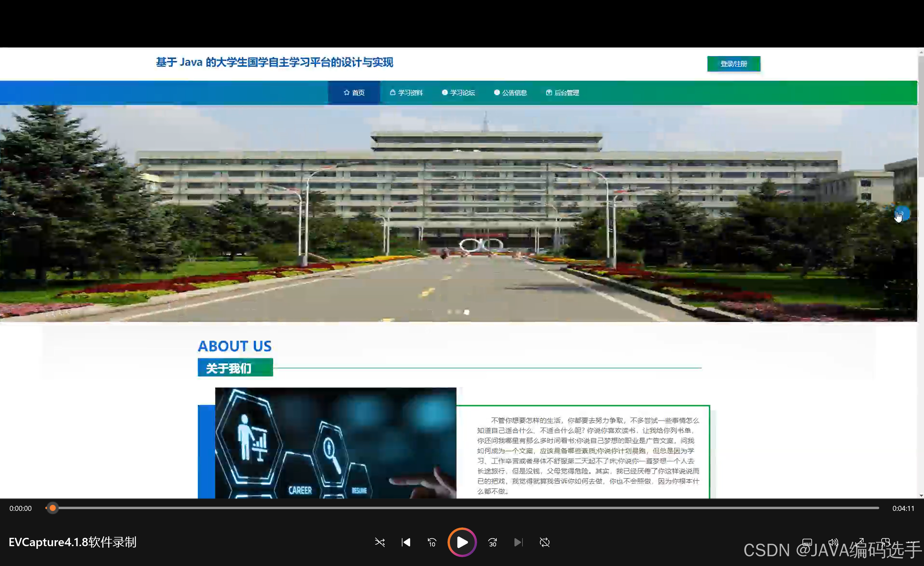924x566 pixels.
Task: Select the third carousel indicator dot
Action: [x=466, y=312]
